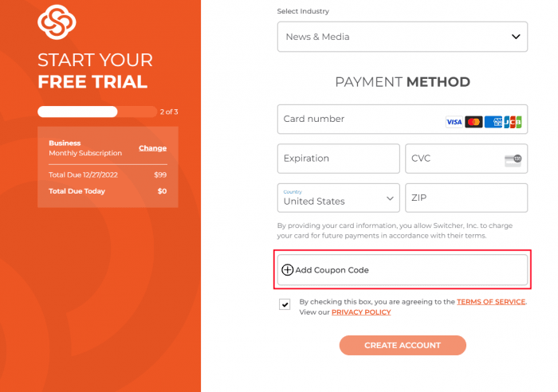This screenshot has width=558, height=392.
Task: Click the Mastercard icon
Action: tap(474, 122)
